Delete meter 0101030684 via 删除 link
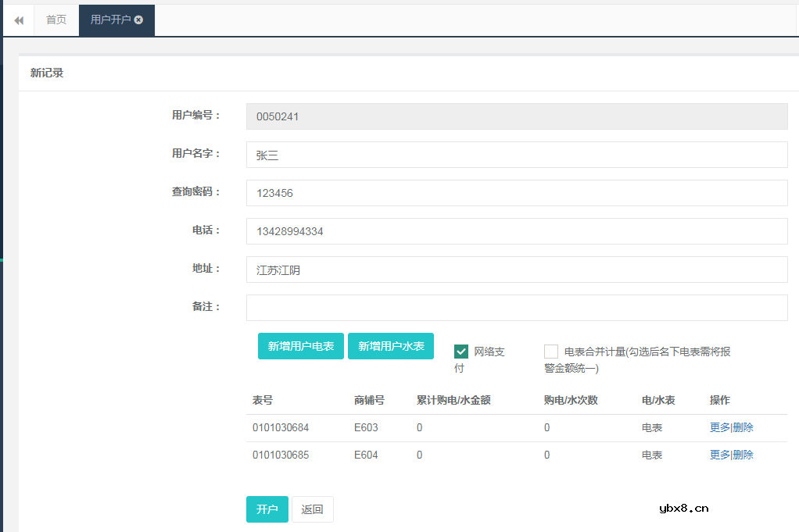Viewport: 799px width, 532px height. tap(743, 427)
